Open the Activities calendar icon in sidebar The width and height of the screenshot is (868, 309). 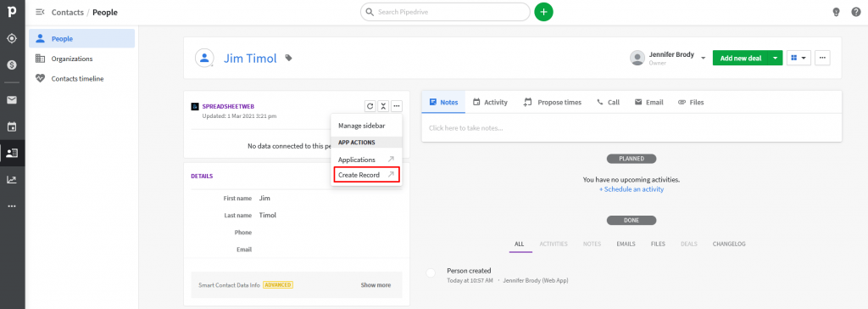(12, 127)
